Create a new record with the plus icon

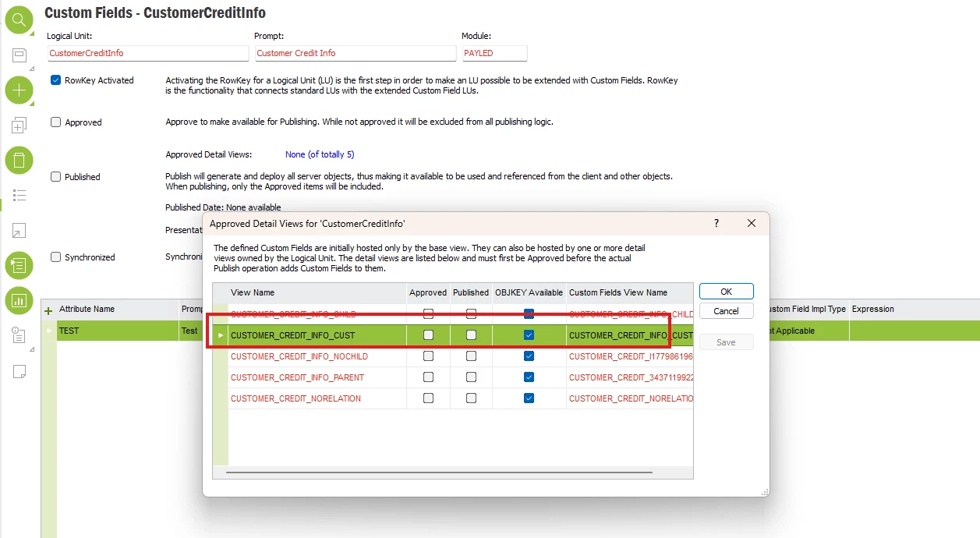pos(19,90)
